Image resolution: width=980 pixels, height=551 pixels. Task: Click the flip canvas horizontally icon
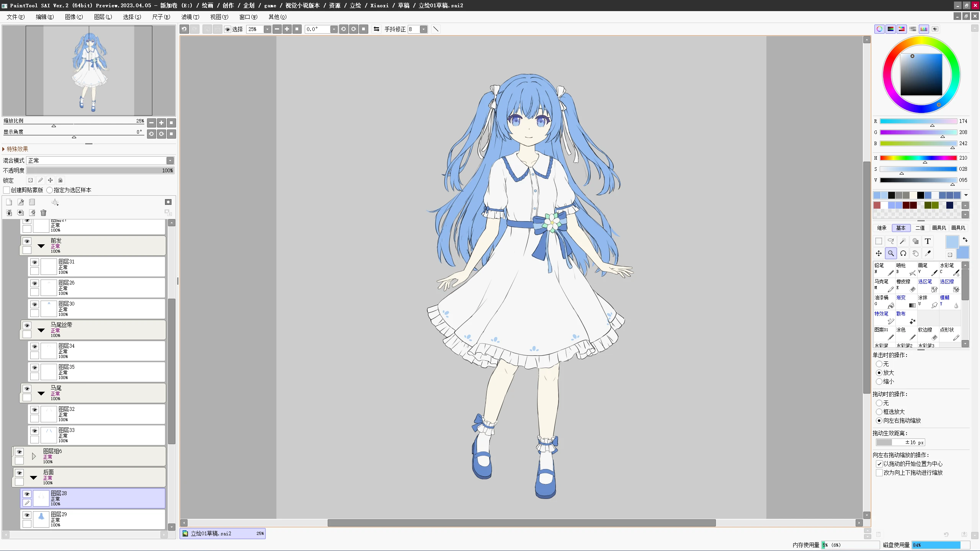pos(376,29)
